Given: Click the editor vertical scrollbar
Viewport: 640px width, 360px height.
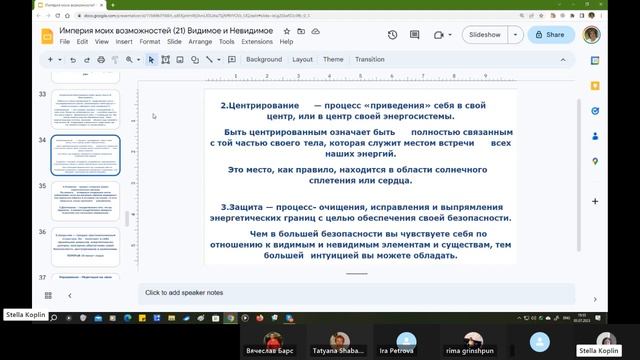Looking at the screenshot, I should tap(578, 175).
